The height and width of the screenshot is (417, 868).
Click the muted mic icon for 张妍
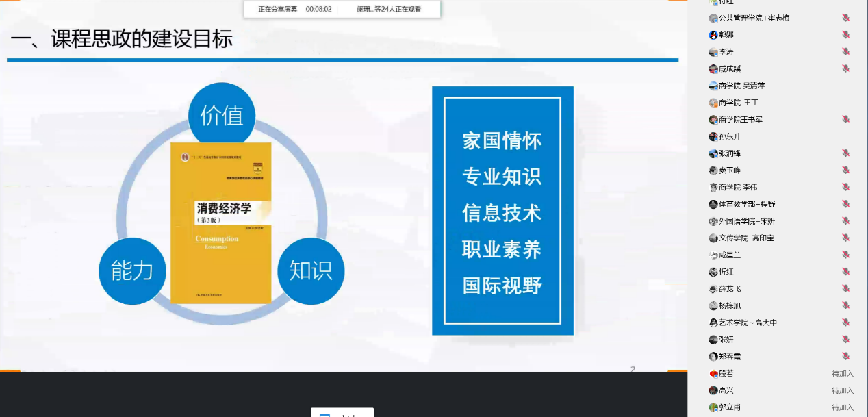pyautogui.click(x=845, y=340)
